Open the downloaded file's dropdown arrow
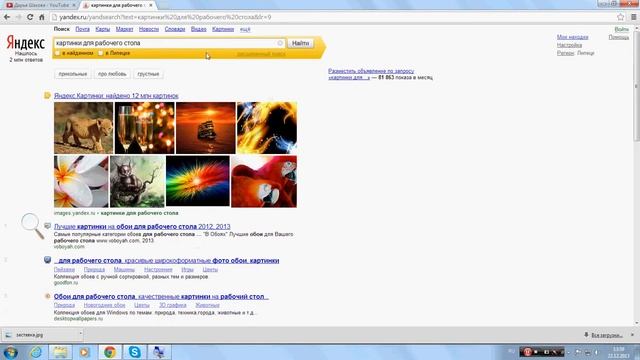 80,334
